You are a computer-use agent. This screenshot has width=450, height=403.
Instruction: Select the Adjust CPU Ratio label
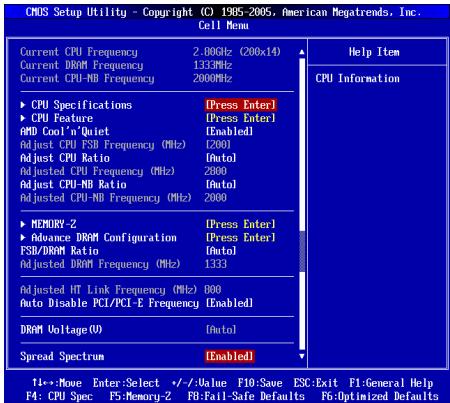tap(65, 158)
